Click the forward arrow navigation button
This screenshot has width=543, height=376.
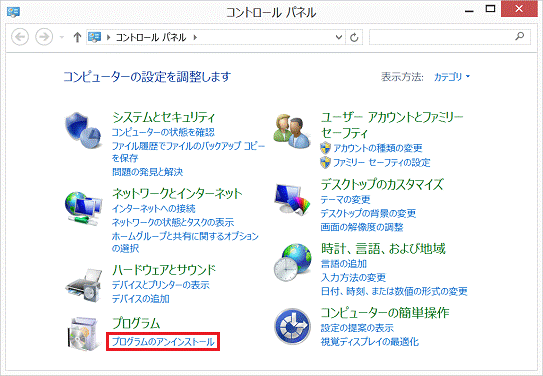[x=44, y=37]
